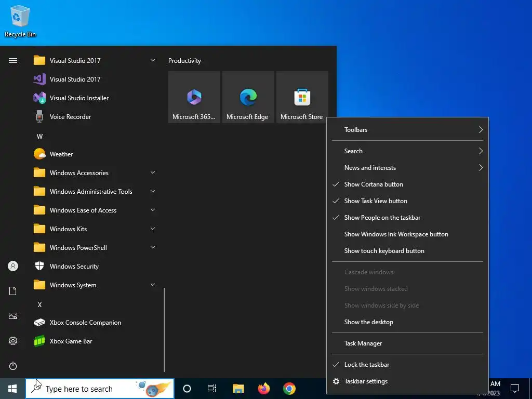532x399 pixels.
Task: Open the Microsoft Store tile
Action: click(302, 97)
